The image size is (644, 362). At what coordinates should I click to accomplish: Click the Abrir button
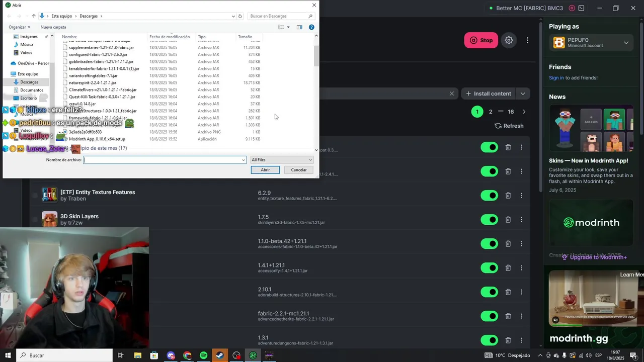click(265, 170)
